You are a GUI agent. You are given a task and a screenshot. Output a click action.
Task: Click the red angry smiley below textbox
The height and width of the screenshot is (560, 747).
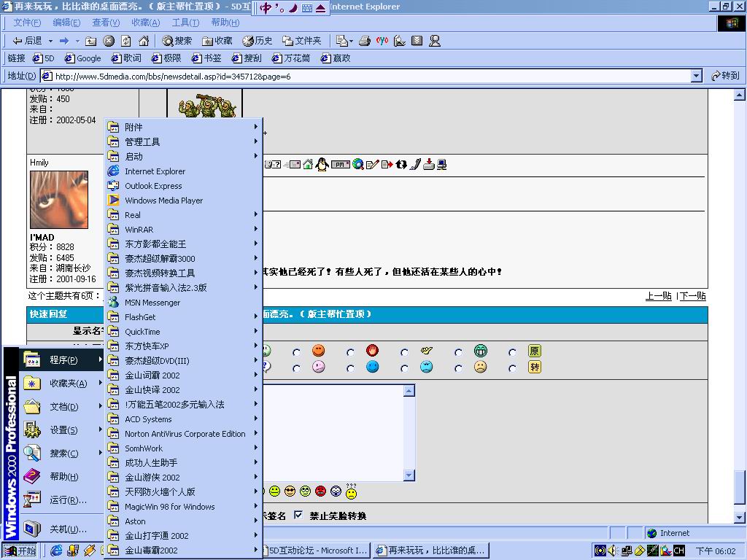[x=320, y=491]
